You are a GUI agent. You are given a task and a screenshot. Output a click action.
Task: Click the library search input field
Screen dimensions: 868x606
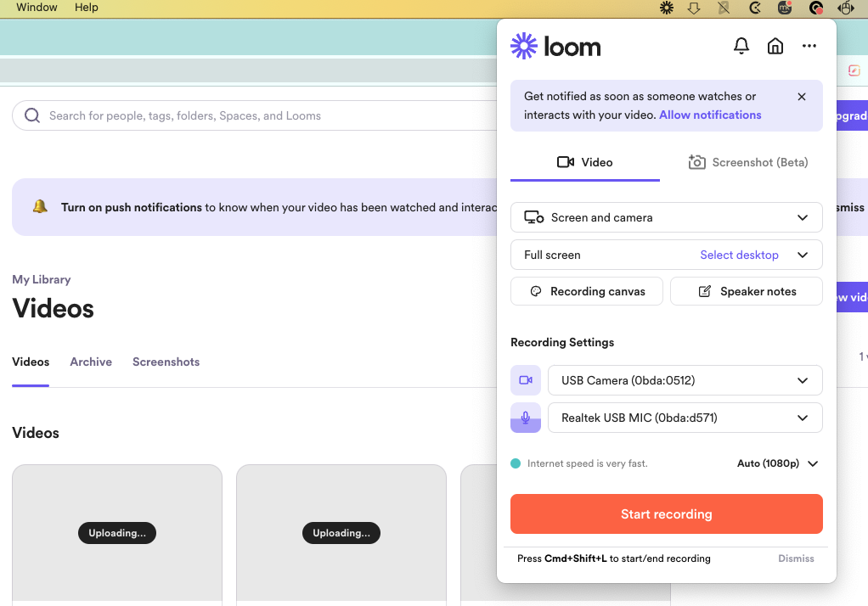pos(255,115)
